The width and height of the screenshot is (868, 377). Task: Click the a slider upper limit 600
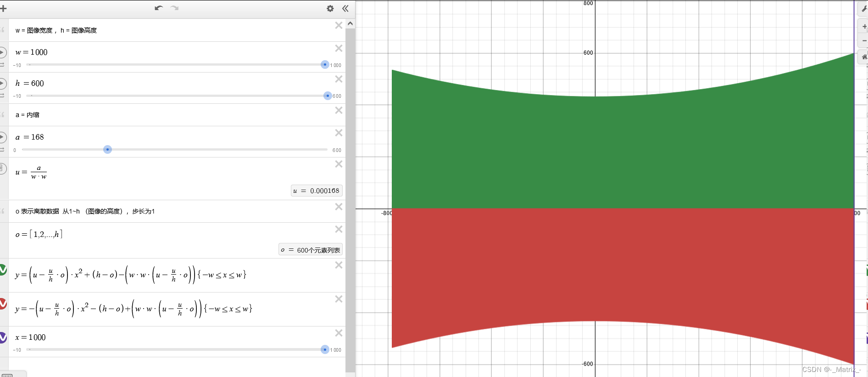(x=337, y=150)
